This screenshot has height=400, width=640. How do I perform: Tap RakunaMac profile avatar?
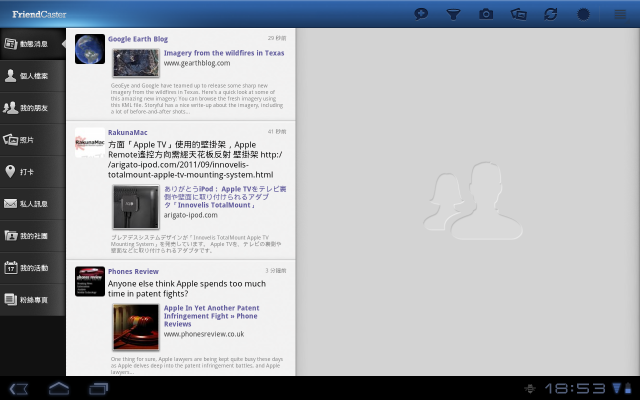(90, 142)
